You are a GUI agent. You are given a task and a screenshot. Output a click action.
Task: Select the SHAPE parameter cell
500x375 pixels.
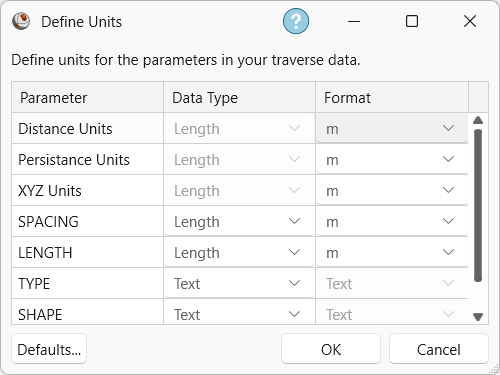(87, 312)
